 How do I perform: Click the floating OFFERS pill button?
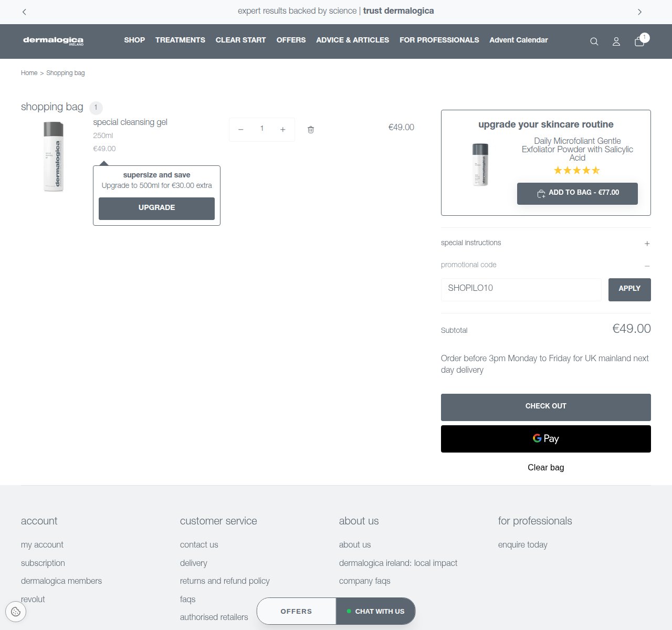[296, 611]
